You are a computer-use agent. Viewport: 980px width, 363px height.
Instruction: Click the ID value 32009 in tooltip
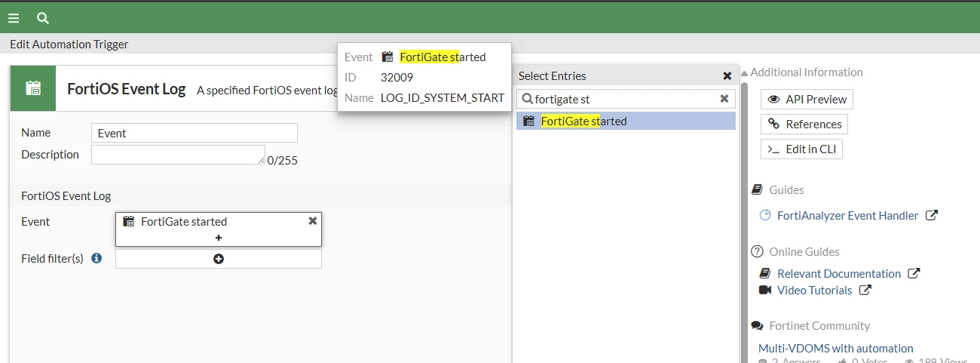397,77
